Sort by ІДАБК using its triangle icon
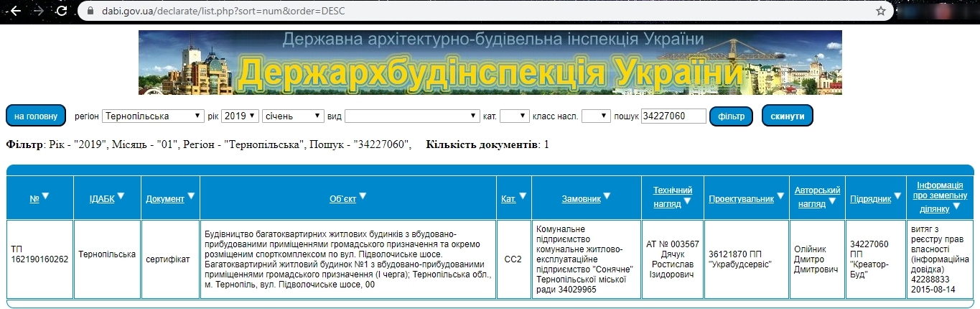The width and height of the screenshot is (980, 309). click(121, 195)
